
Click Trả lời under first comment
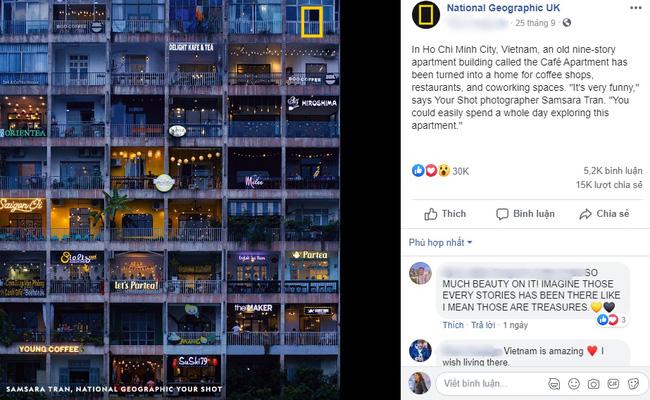click(x=483, y=325)
